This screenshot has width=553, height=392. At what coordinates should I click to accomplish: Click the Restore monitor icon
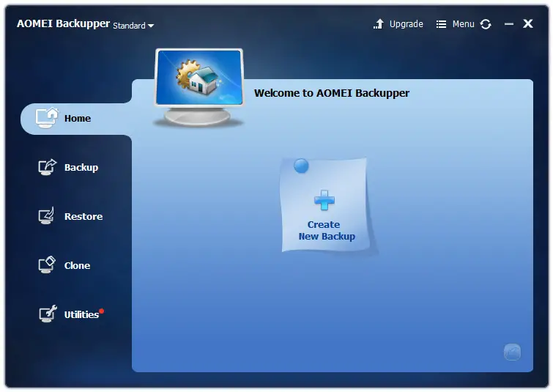pyautogui.click(x=46, y=215)
